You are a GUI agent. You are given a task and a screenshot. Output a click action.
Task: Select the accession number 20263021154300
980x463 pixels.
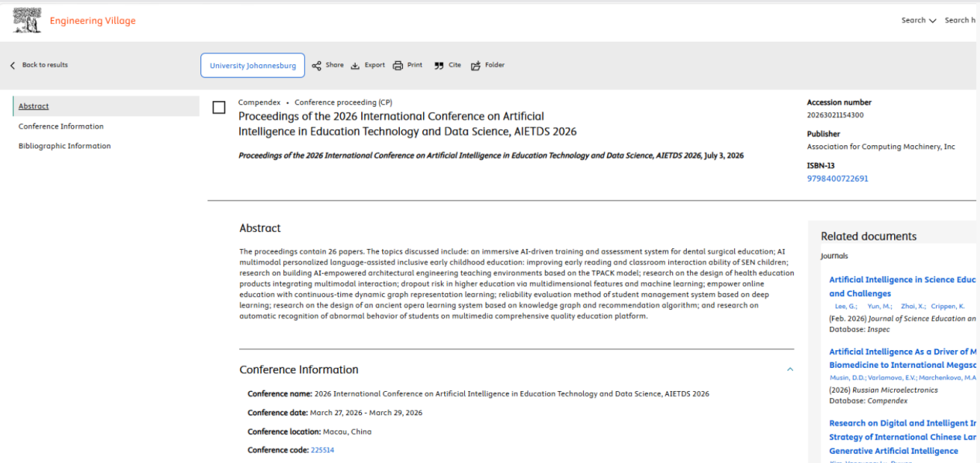coord(835,115)
